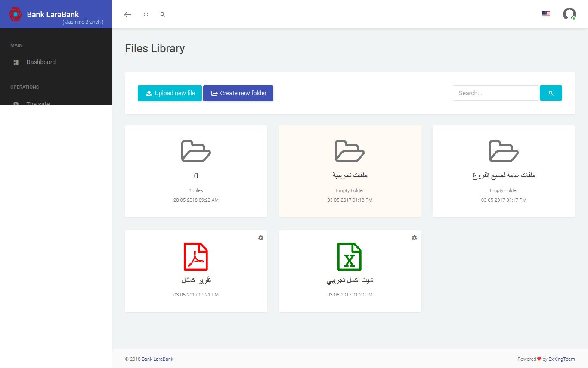Click the ExKingTeam footer link
588x368 pixels.
pyautogui.click(x=562, y=359)
